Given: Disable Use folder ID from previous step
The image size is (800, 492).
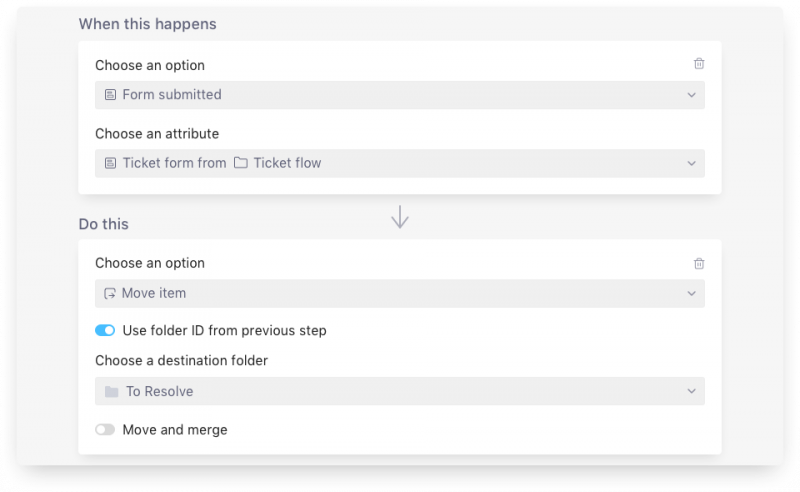Looking at the screenshot, I should click(x=105, y=330).
